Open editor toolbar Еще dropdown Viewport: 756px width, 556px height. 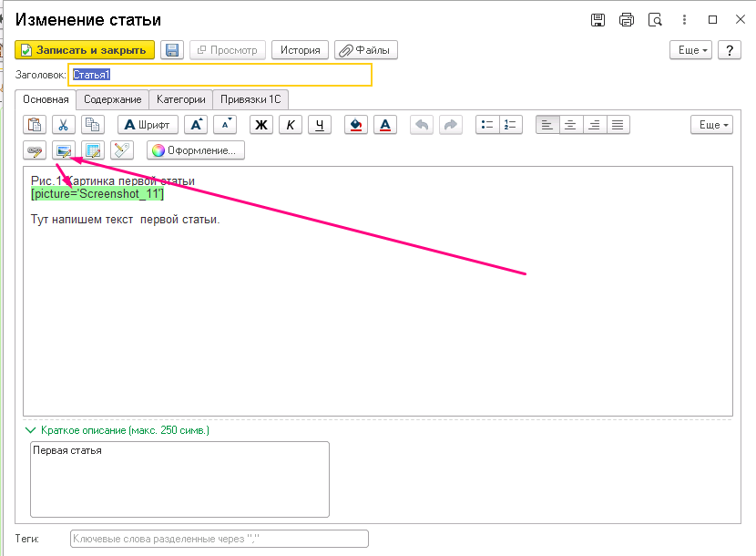(x=711, y=125)
